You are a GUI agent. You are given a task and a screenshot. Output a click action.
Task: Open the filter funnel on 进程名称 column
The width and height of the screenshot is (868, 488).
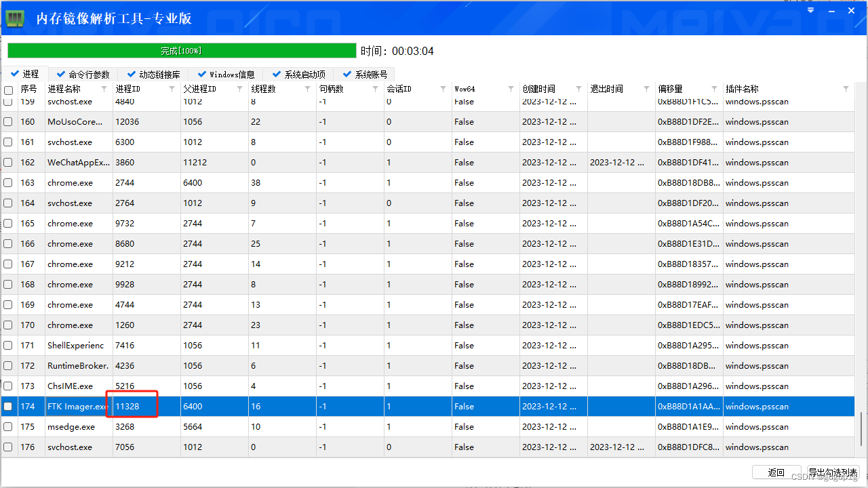click(x=104, y=89)
